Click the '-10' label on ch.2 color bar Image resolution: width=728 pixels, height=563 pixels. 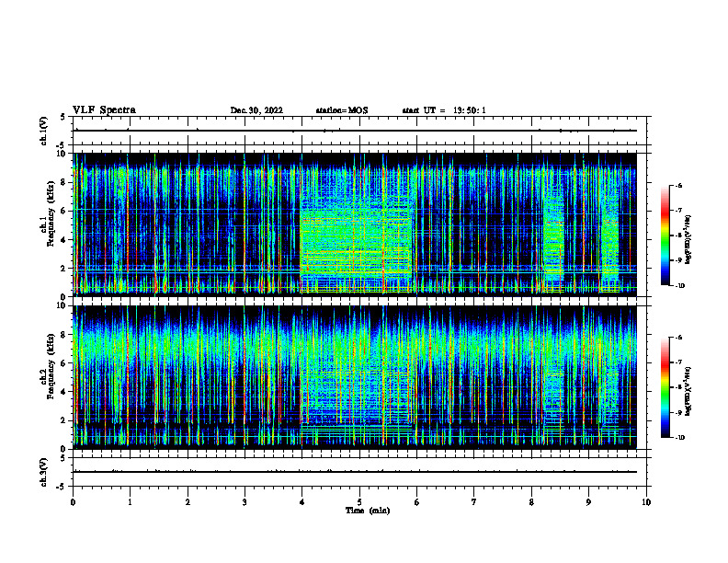pos(679,438)
